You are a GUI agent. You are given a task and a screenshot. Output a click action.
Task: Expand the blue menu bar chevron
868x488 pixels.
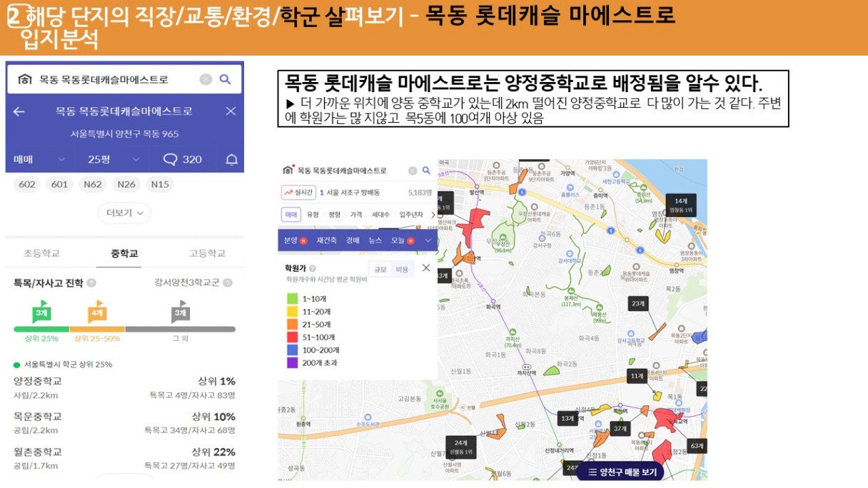[x=428, y=240]
